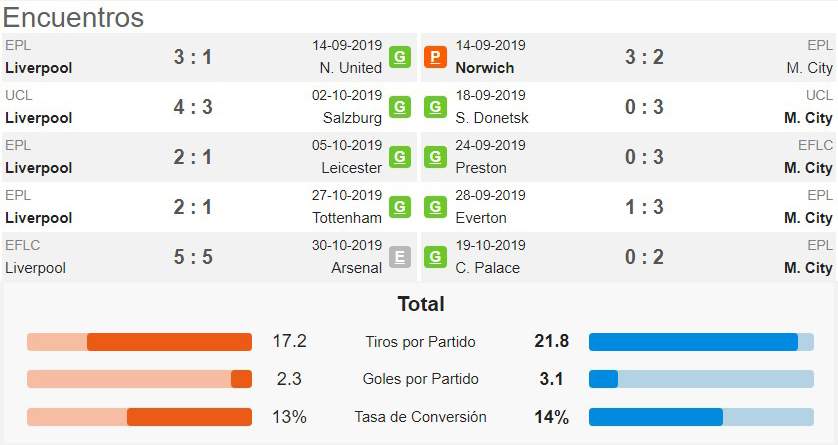
Task: Click the green G badge for Liverpool vs Leicester
Action: point(400,157)
